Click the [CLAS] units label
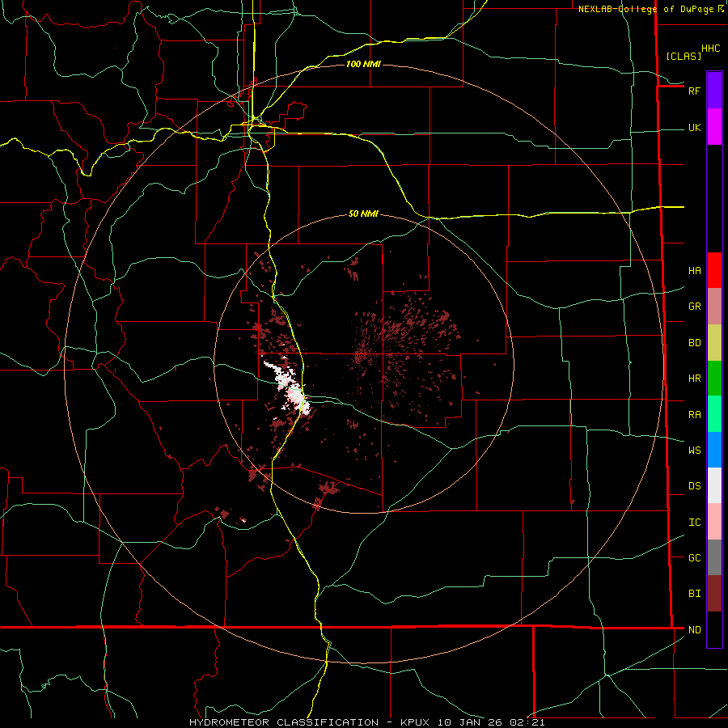Screen dimensions: 728x728 click(x=684, y=56)
